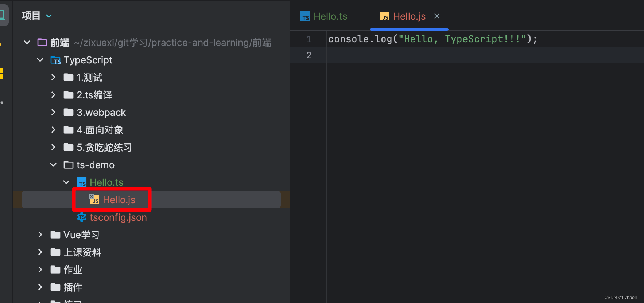Click line number 2 in the gutter
The height and width of the screenshot is (303, 644).
309,55
